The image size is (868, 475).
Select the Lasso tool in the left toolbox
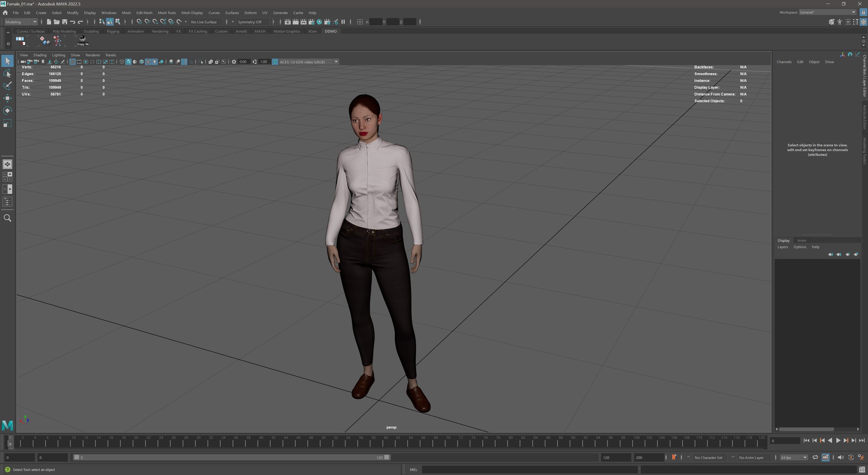coord(7,73)
